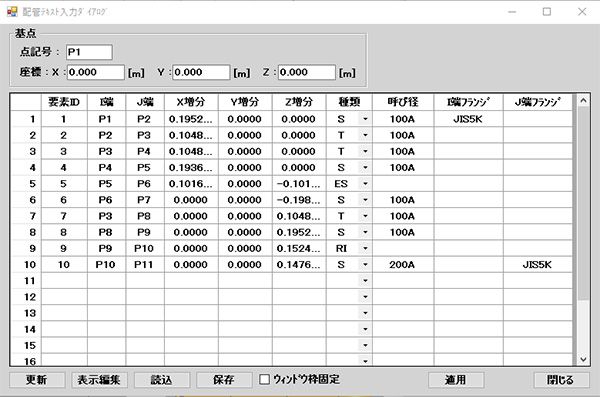600x397 pixels.
Task: Open the 種類 dropdown for RI row 9
Action: pyautogui.click(x=365, y=248)
